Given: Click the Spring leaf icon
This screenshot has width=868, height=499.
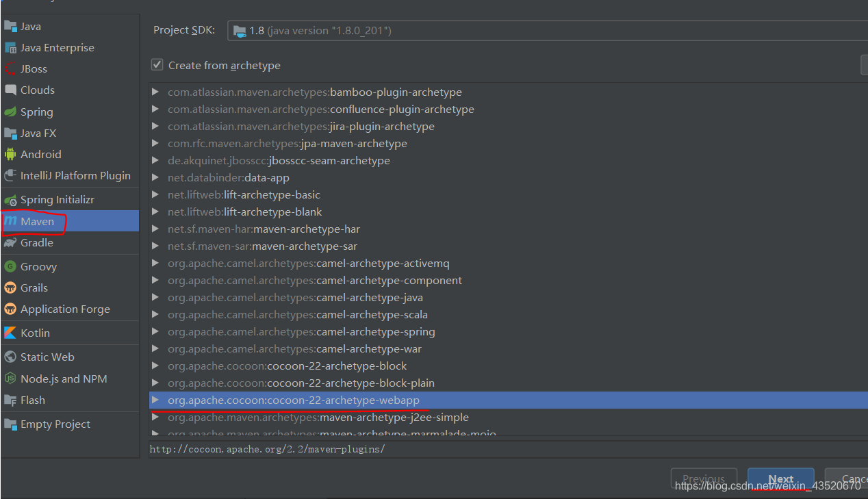Looking at the screenshot, I should (10, 112).
